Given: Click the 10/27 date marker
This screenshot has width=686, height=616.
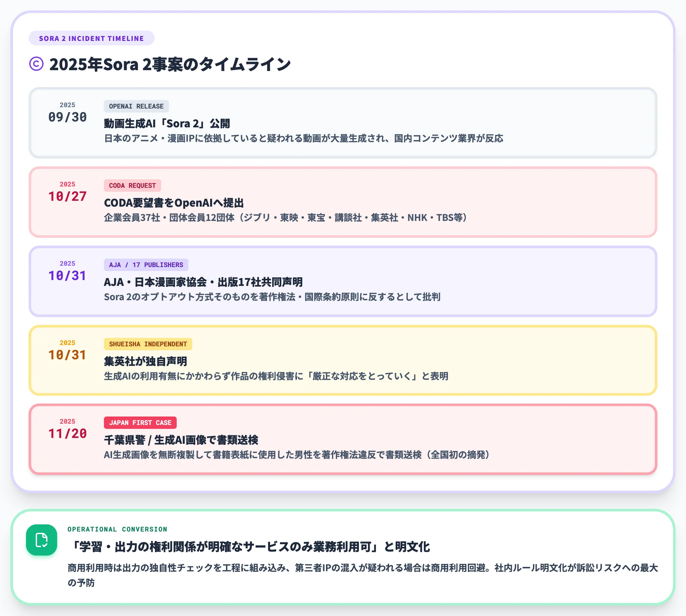Looking at the screenshot, I should [x=67, y=196].
